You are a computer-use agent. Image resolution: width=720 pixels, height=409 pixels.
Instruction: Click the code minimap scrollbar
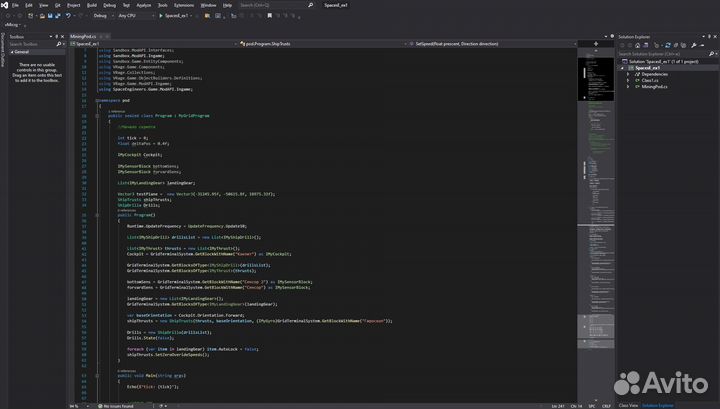tap(596, 225)
